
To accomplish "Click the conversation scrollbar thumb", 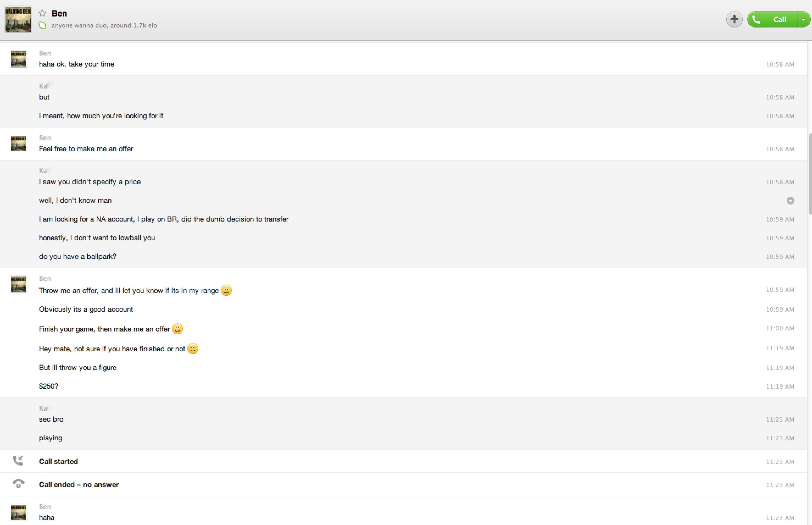I will [x=810, y=174].
